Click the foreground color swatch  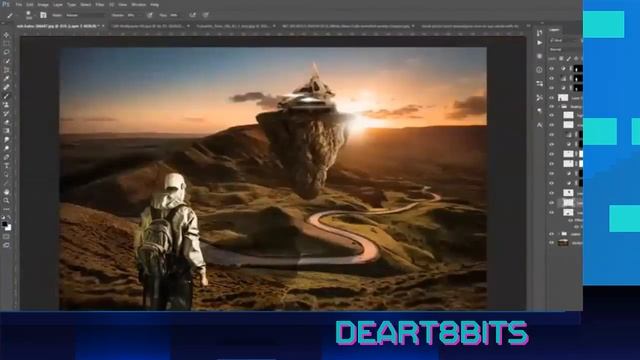coord(4,224)
